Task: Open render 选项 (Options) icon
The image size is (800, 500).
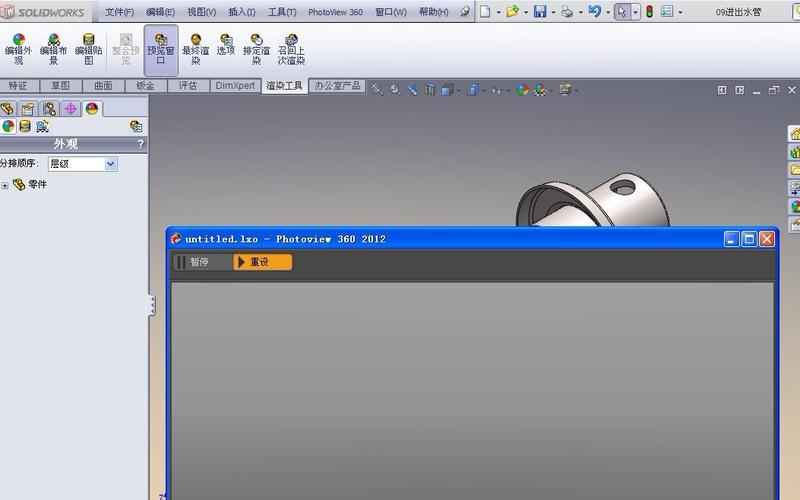Action: [x=226, y=44]
